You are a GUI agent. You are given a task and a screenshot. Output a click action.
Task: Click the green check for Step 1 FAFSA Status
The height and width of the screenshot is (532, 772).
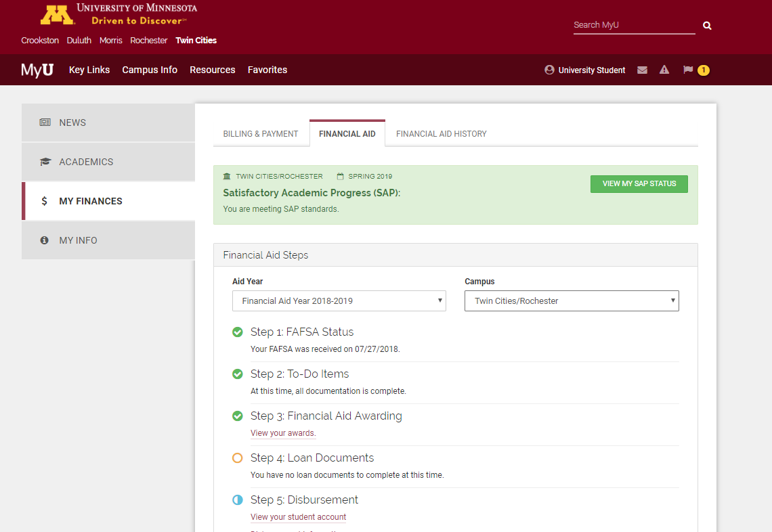click(237, 332)
